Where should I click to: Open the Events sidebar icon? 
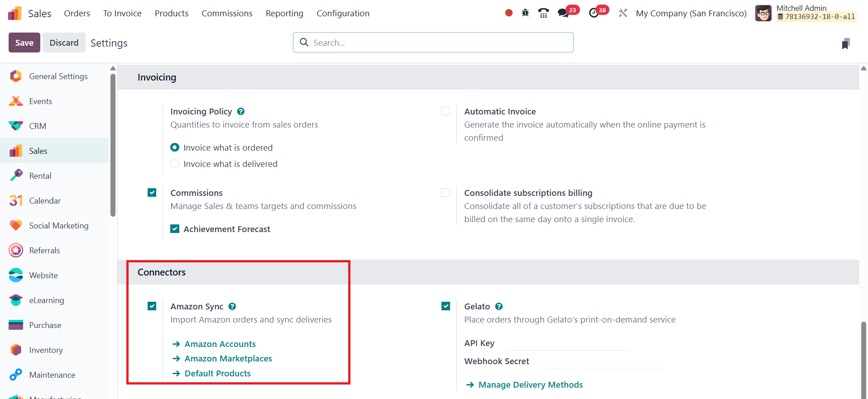(16, 101)
